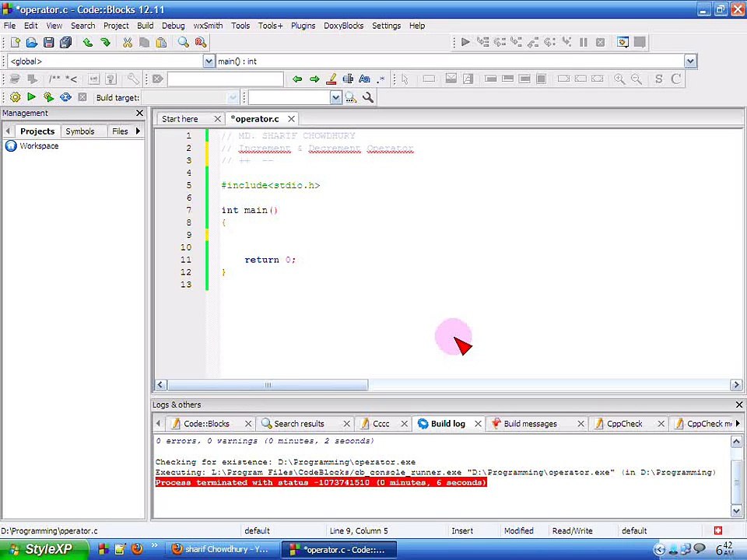Switch to the Files tab

(x=120, y=131)
